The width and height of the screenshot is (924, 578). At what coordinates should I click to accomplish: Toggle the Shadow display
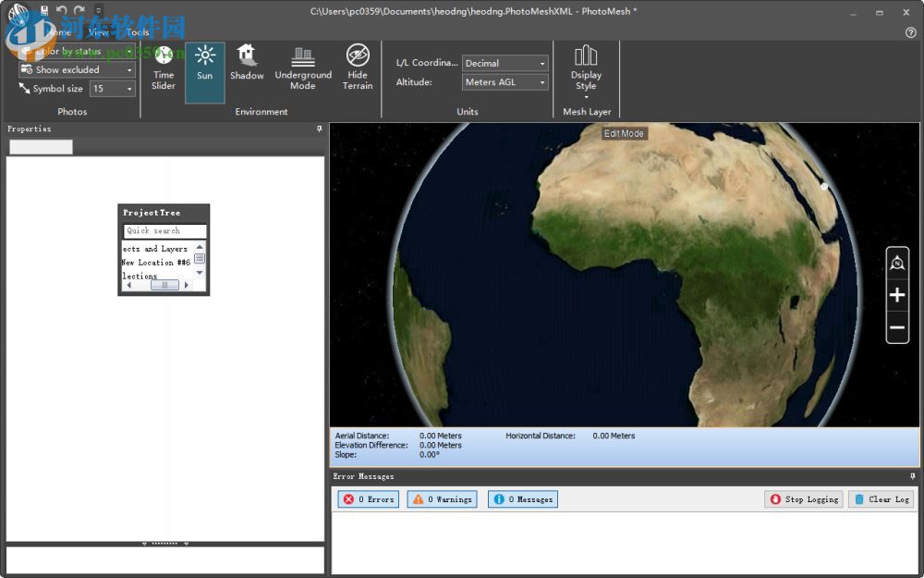pos(247,63)
